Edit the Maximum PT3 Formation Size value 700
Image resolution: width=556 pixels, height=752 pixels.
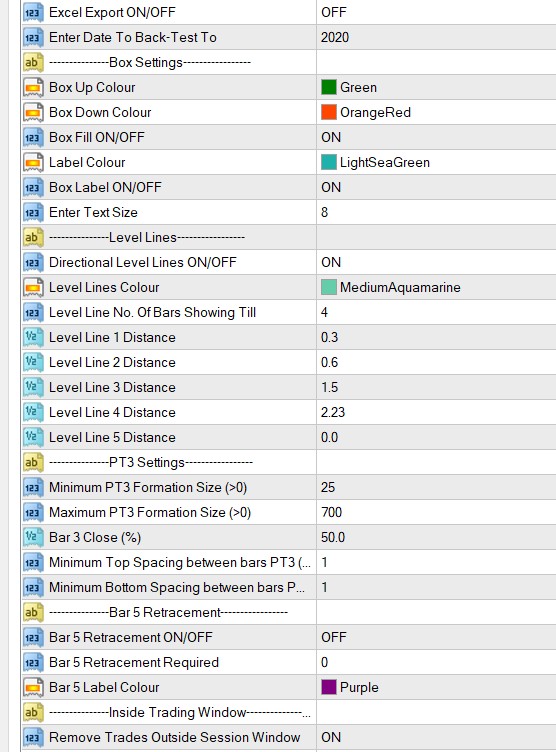point(436,512)
